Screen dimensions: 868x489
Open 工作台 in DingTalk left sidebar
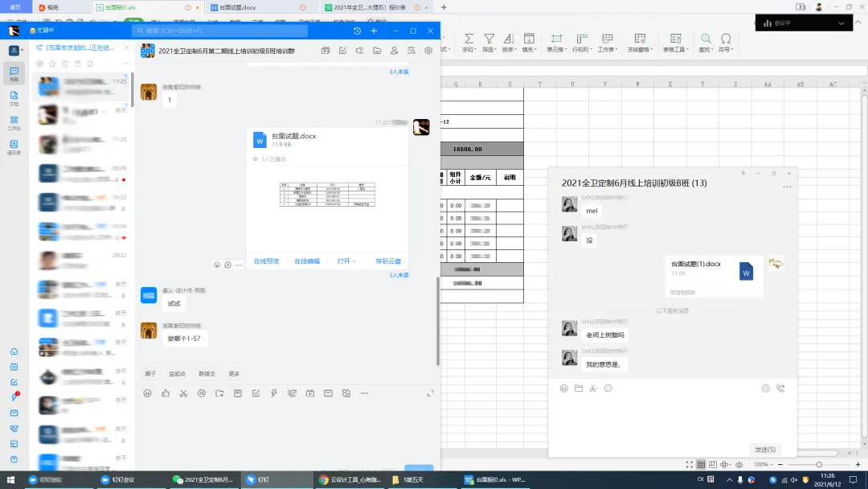pyautogui.click(x=14, y=122)
